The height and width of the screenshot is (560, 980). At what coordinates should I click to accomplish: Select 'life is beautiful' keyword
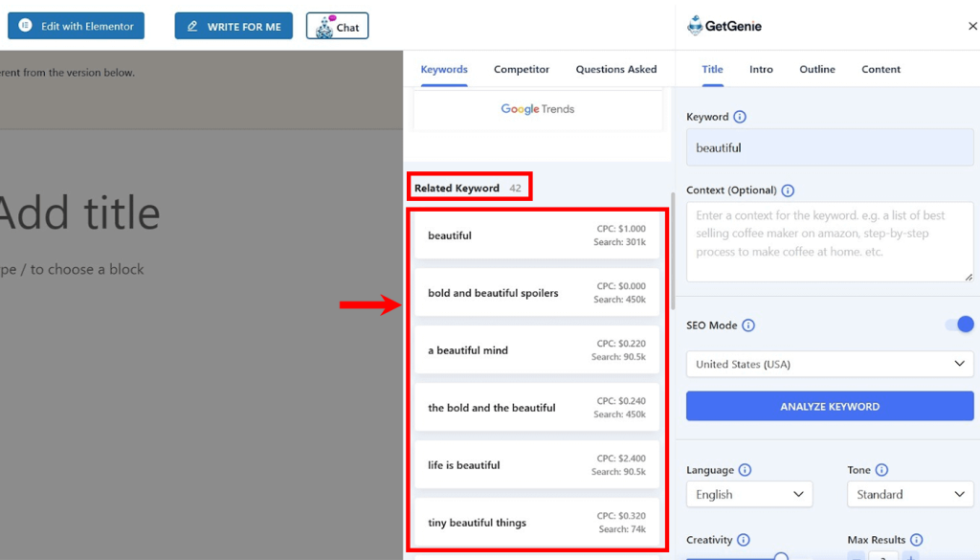537,465
